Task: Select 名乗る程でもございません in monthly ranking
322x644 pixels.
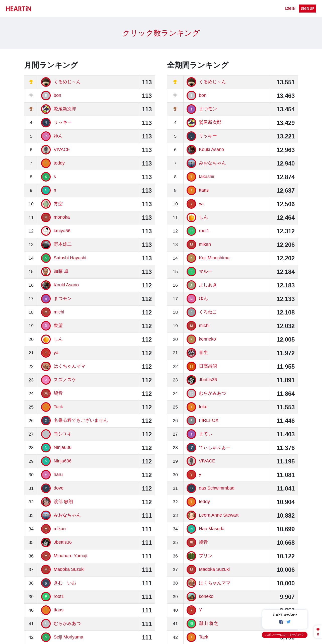Action: tap(80, 420)
